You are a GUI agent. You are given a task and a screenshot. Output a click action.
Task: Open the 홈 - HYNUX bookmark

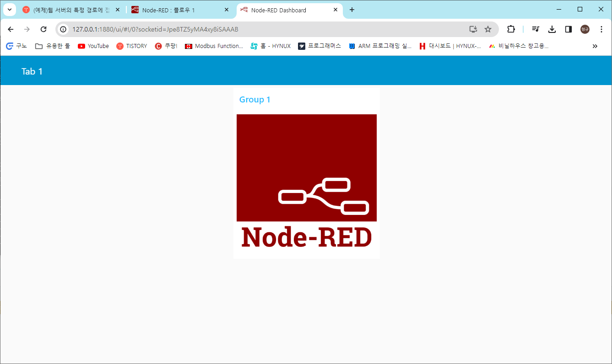click(x=271, y=46)
